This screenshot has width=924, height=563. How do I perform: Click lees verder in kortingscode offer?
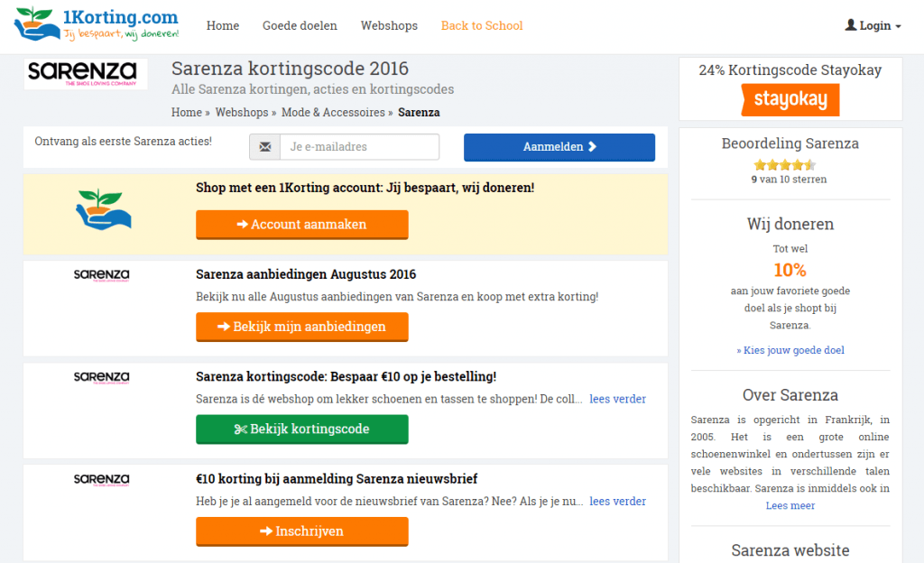click(x=617, y=399)
